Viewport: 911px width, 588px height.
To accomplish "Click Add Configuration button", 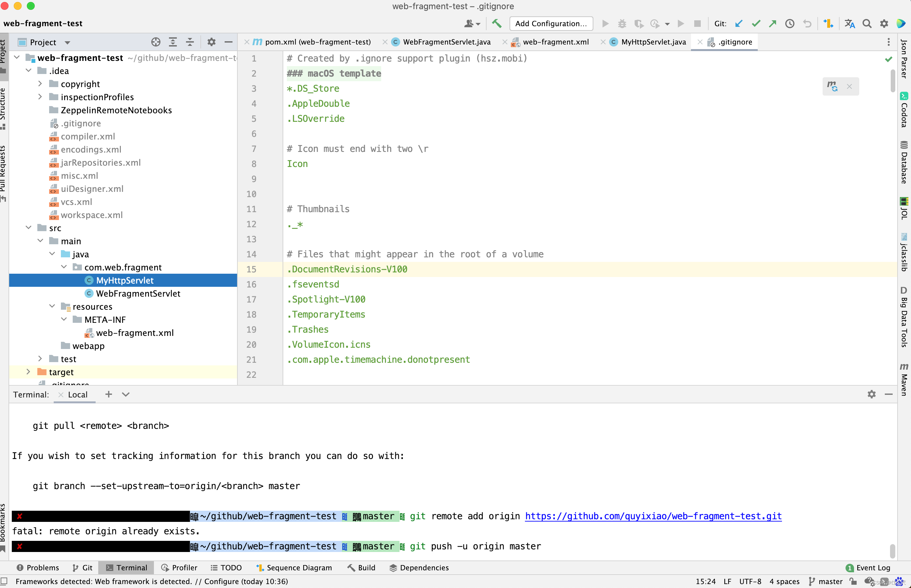I will [550, 24].
